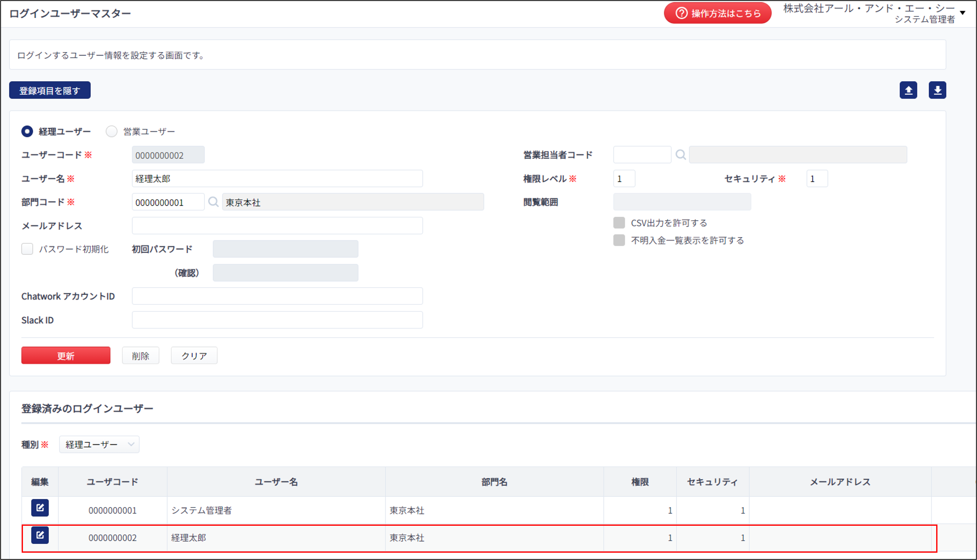Edit the システム管理者 user row

[40, 508]
